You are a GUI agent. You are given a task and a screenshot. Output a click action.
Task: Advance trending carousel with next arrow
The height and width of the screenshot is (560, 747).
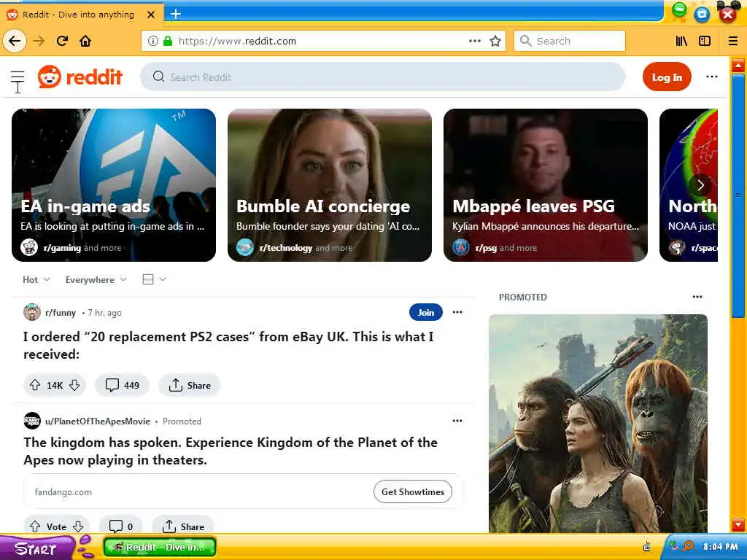700,185
